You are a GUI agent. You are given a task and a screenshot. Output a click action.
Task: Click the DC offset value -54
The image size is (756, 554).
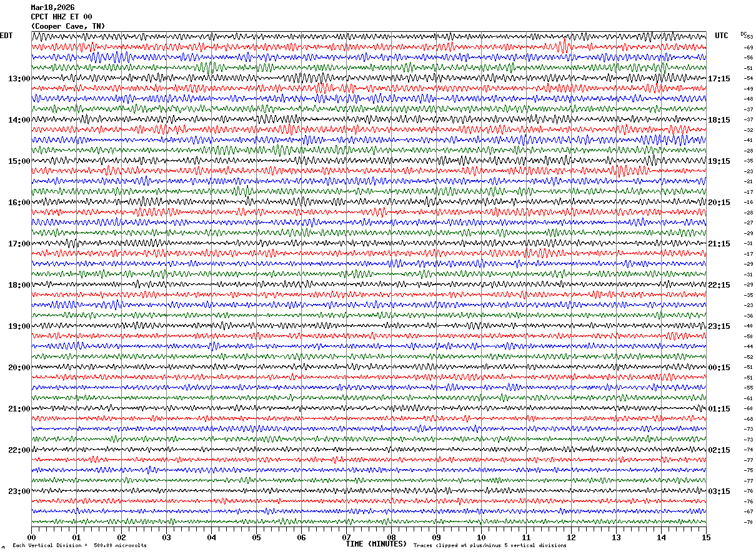click(x=748, y=78)
